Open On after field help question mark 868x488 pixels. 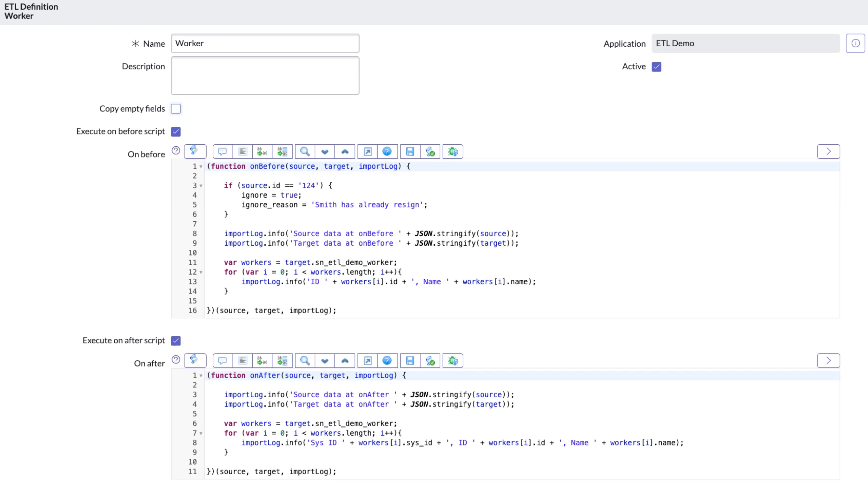coord(176,359)
